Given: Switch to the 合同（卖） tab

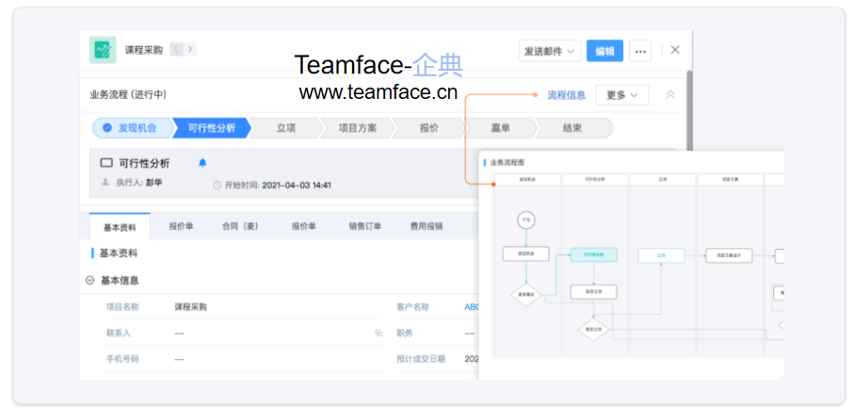Looking at the screenshot, I should [241, 226].
